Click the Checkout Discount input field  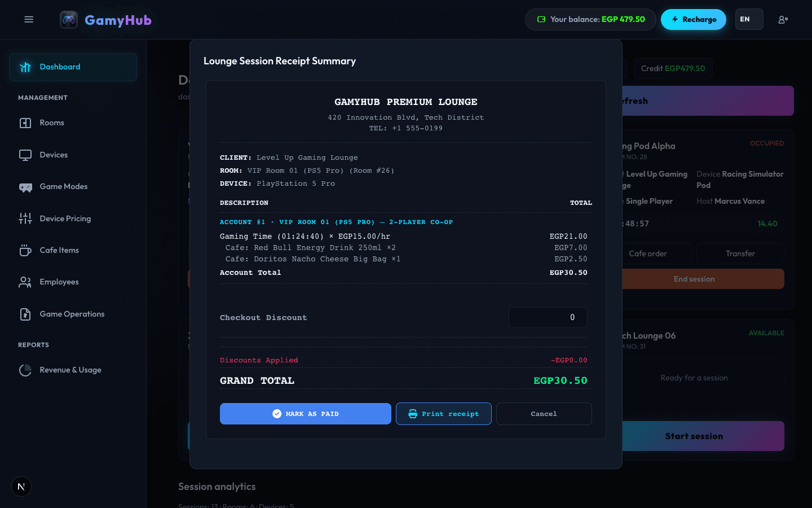coord(548,317)
